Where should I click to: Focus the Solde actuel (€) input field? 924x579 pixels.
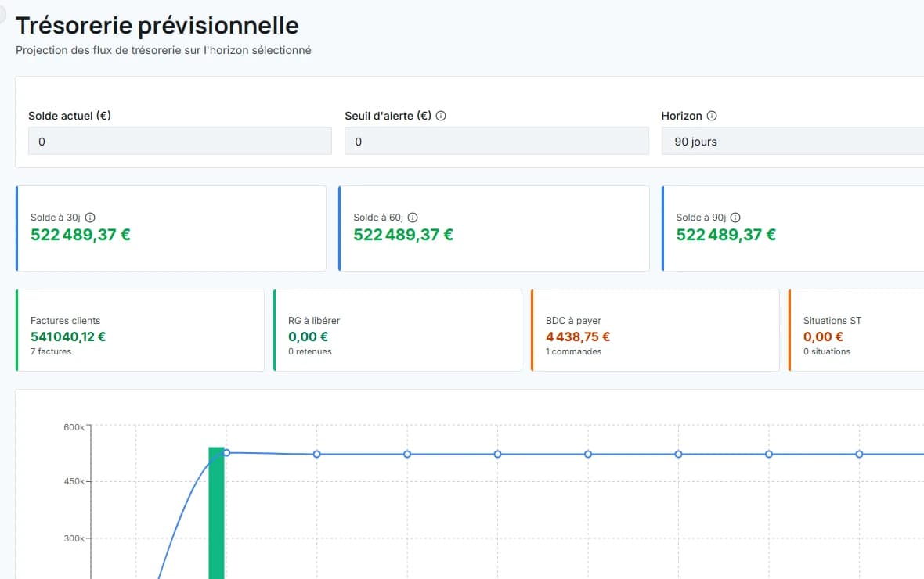[x=180, y=142]
